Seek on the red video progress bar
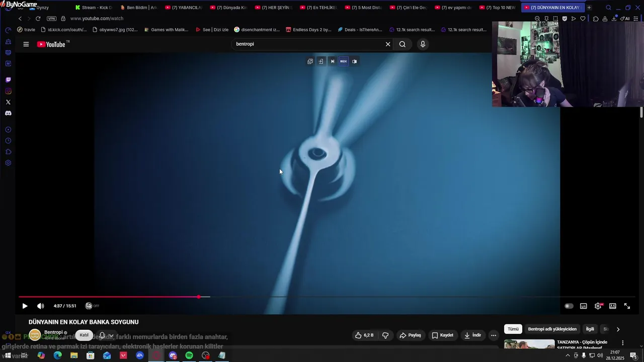Image resolution: width=644 pixels, height=362 pixels. click(327, 297)
